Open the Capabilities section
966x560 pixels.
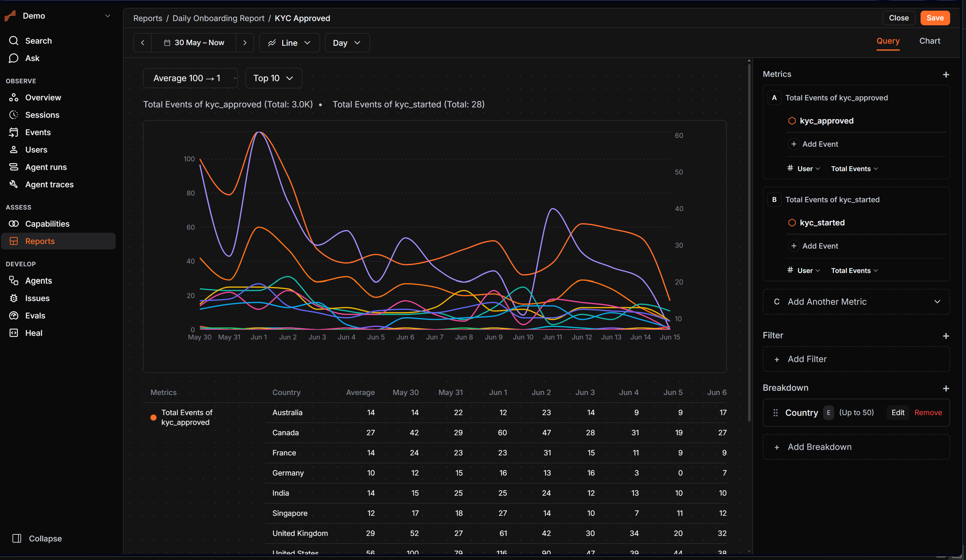point(58,224)
